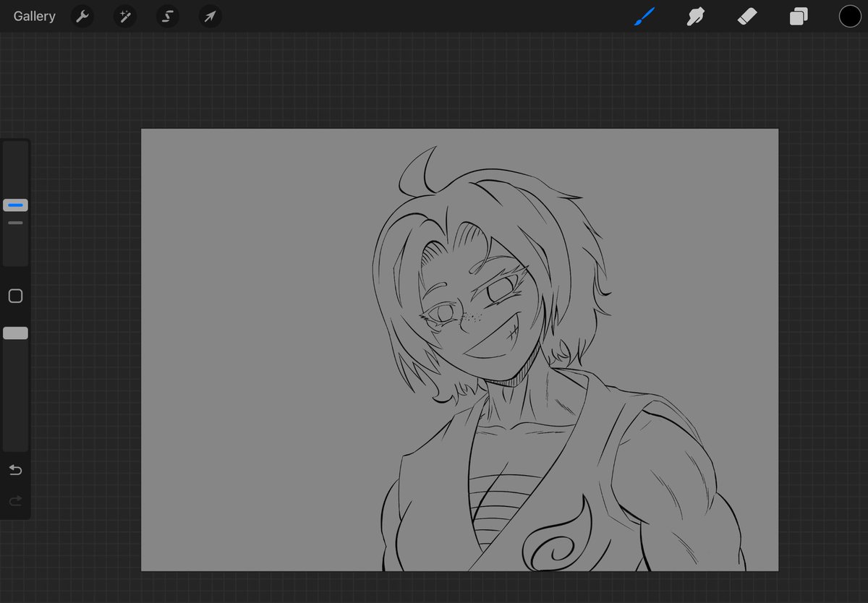
Task: Select the Erase tool
Action: [x=747, y=16]
